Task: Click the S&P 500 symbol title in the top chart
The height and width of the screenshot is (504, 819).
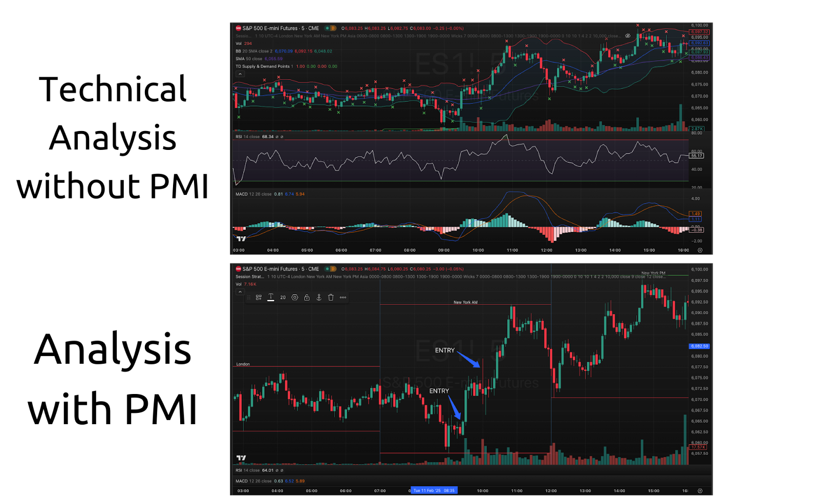Action: tap(281, 28)
